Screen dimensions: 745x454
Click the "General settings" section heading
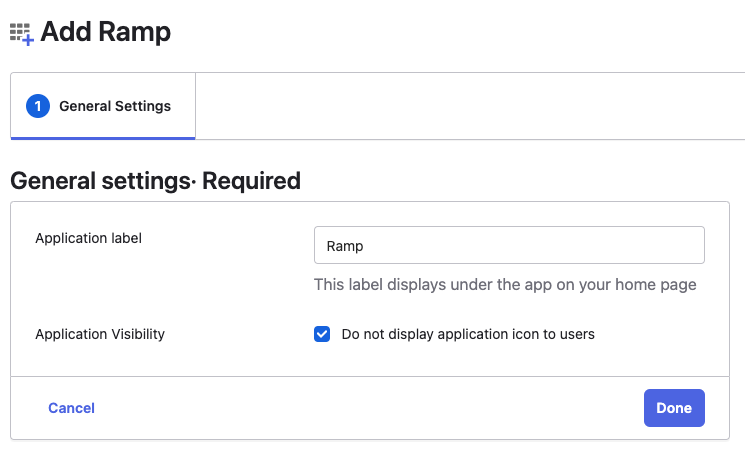coord(100,181)
